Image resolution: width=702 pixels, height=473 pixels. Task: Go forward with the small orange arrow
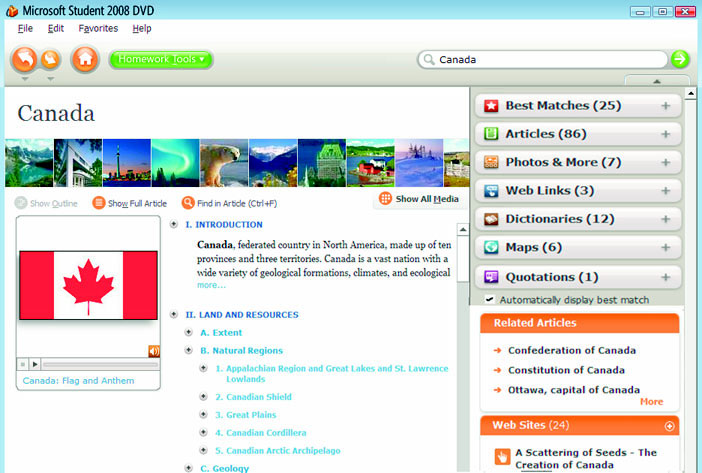[51, 59]
